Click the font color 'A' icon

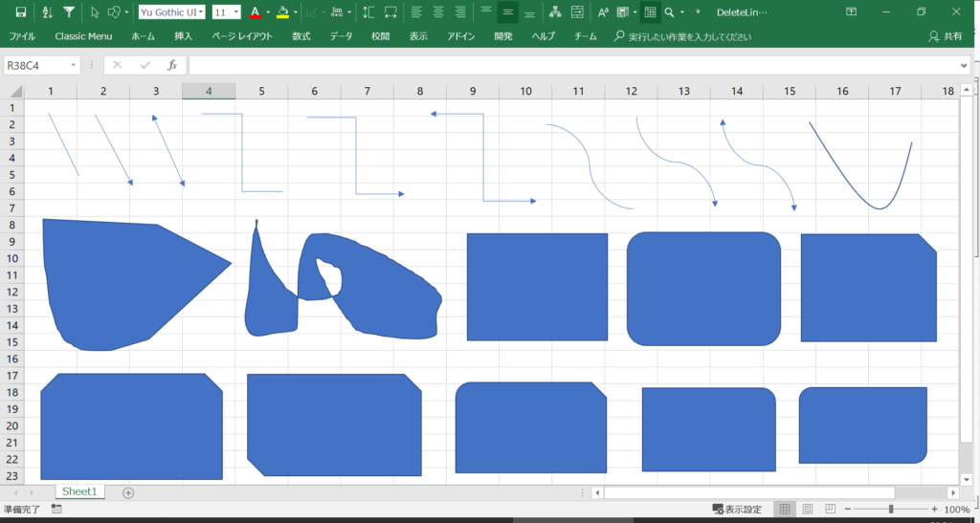(x=255, y=12)
